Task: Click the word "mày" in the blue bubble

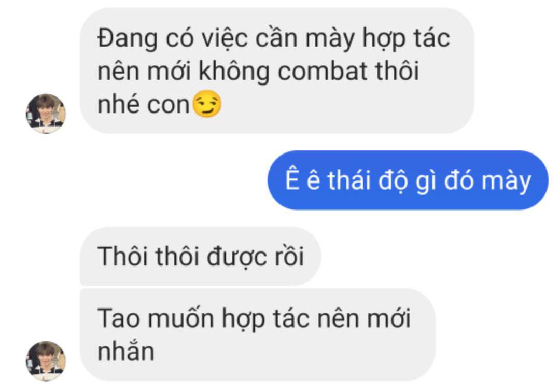Action: 507,181
